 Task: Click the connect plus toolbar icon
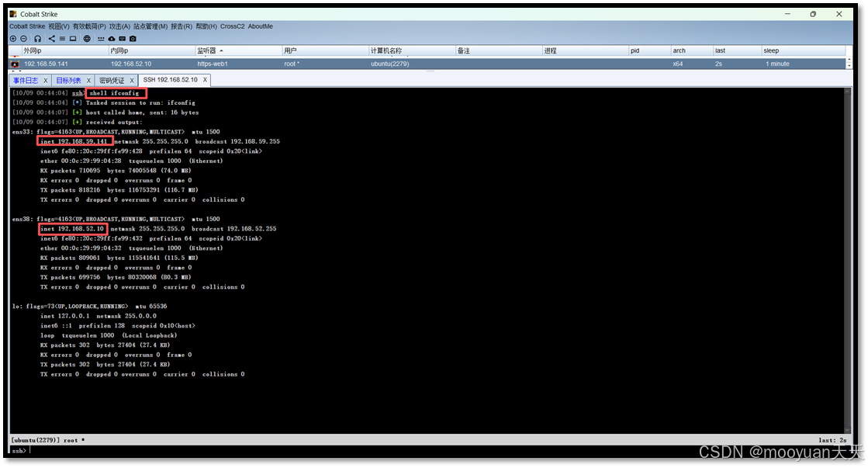(13, 39)
